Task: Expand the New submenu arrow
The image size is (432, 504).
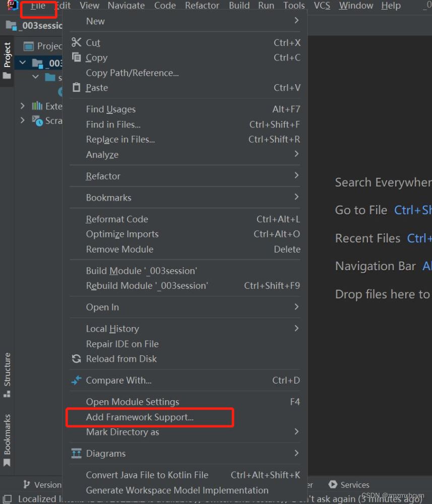Action: point(296,21)
